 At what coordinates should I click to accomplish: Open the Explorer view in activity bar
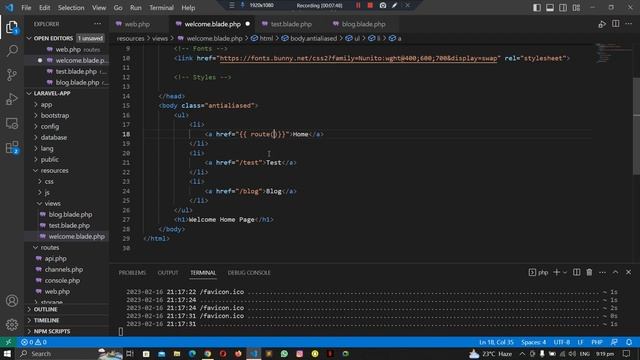[12, 27]
